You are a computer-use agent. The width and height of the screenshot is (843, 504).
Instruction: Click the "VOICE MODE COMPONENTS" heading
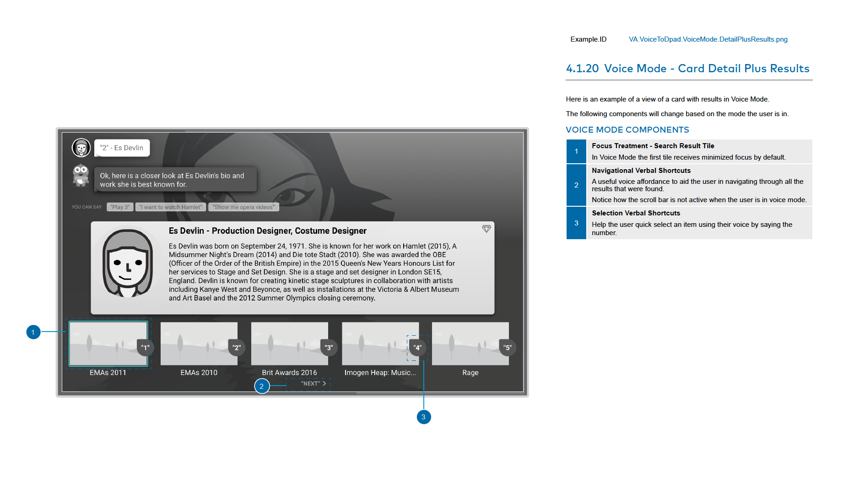click(x=627, y=130)
